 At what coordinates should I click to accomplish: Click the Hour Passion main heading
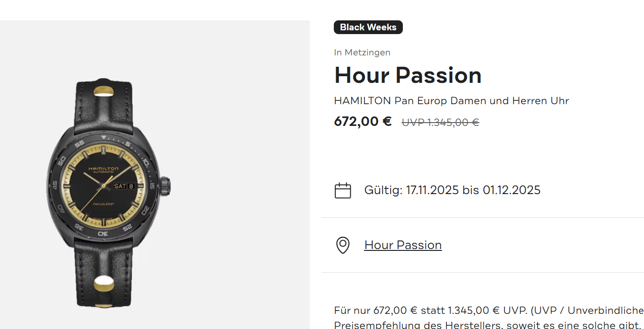[x=408, y=75]
